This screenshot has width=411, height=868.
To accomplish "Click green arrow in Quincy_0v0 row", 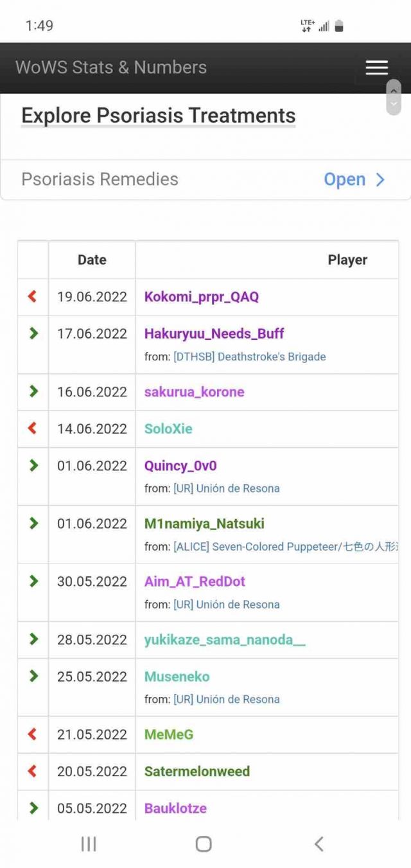I will (33, 466).
